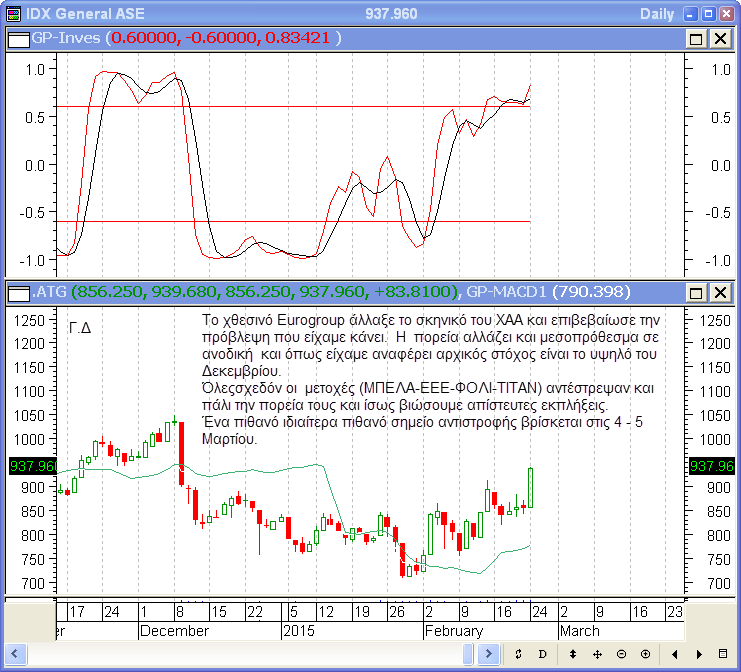Zoom out with the circled minus icon

(621, 654)
